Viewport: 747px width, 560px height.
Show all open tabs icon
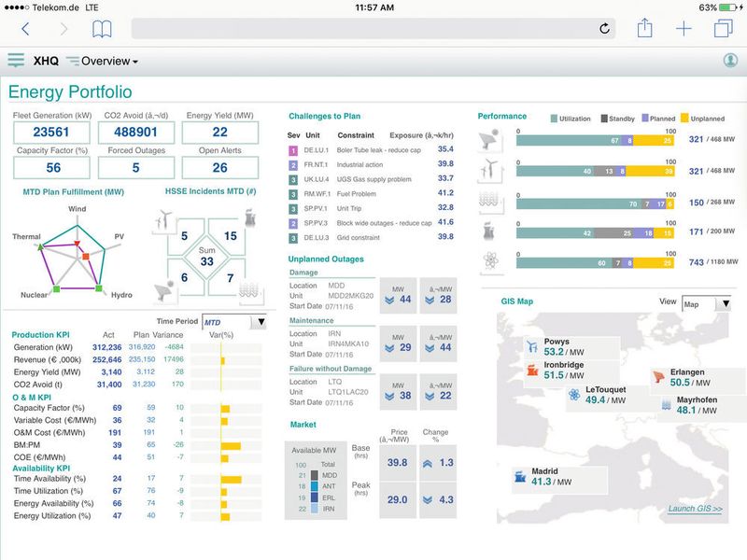pyautogui.click(x=723, y=28)
